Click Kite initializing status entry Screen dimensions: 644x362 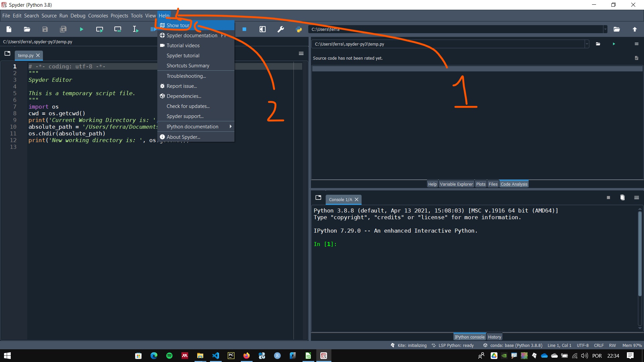click(409, 346)
